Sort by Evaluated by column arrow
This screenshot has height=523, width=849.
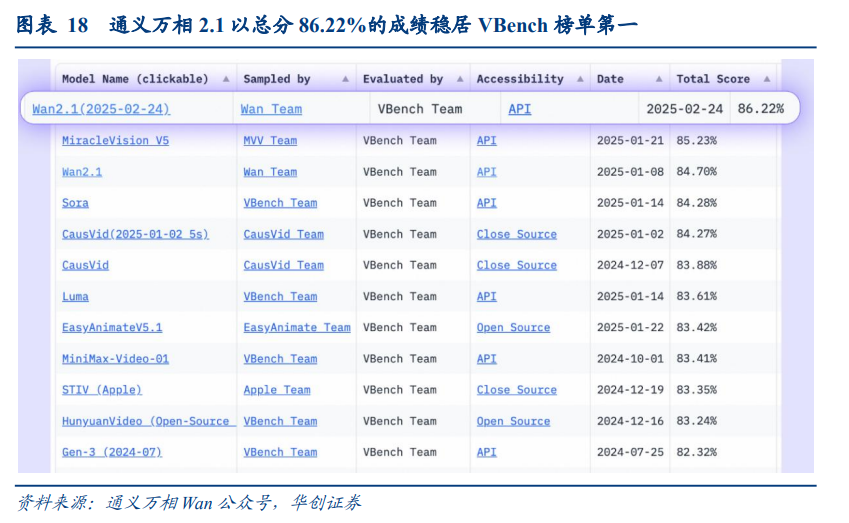(460, 79)
